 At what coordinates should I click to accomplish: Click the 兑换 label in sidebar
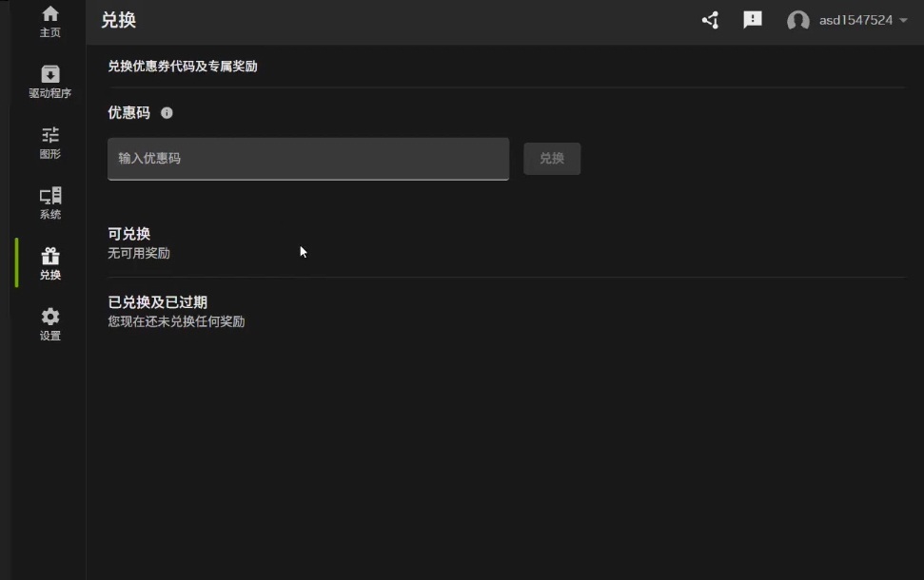50,276
